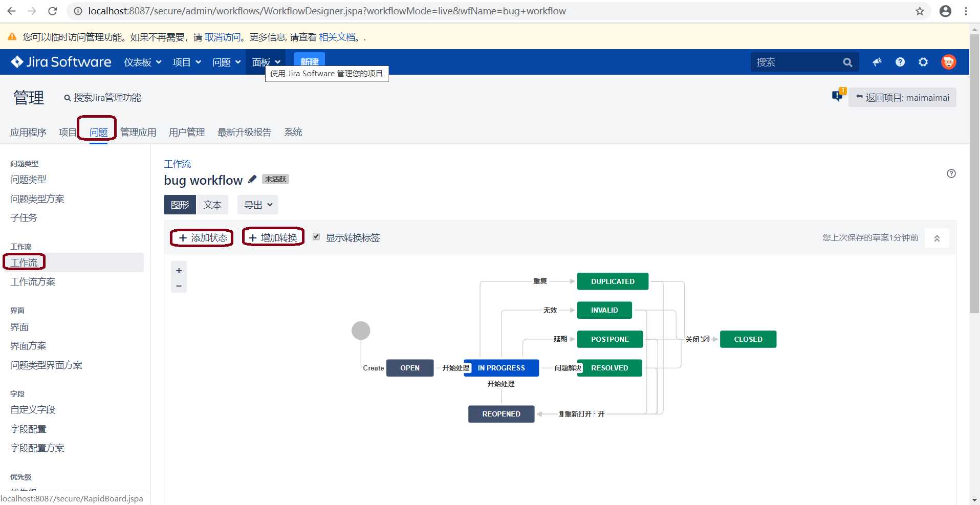This screenshot has width=980, height=505.
Task: Click the 添加状态 add status button
Action: 202,237
